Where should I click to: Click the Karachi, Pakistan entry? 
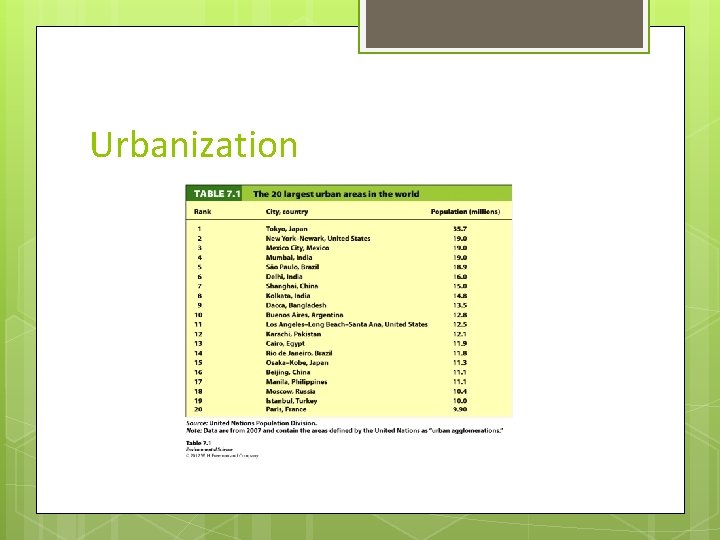click(293, 334)
